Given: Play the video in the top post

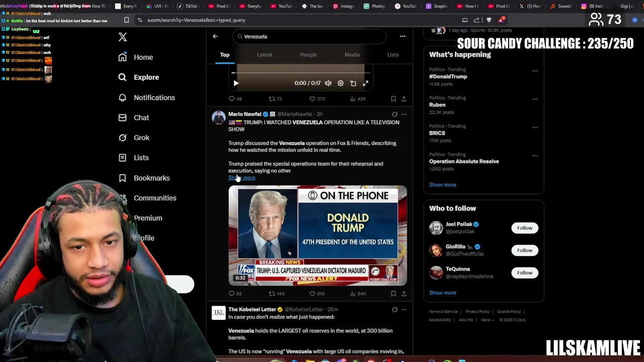Looking at the screenshot, I should pos(236,83).
